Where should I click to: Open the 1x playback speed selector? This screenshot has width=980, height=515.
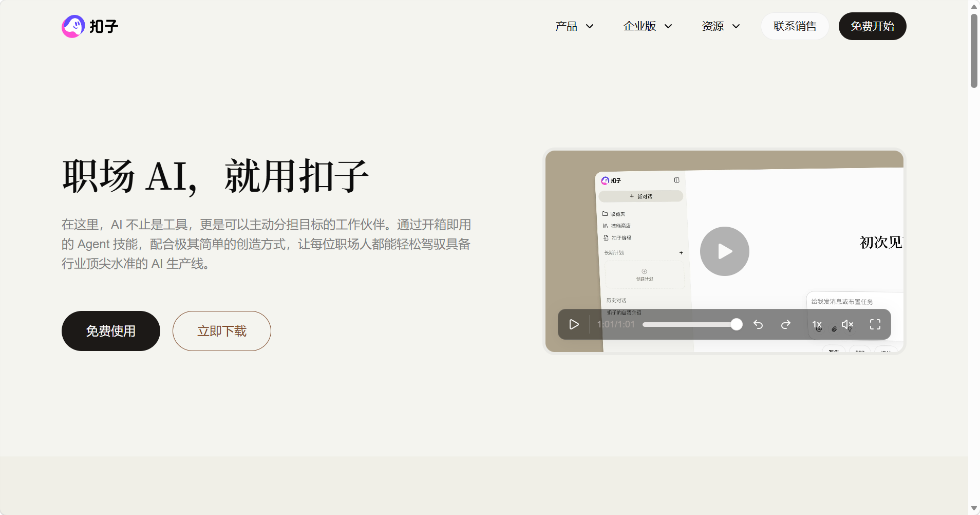pos(817,324)
